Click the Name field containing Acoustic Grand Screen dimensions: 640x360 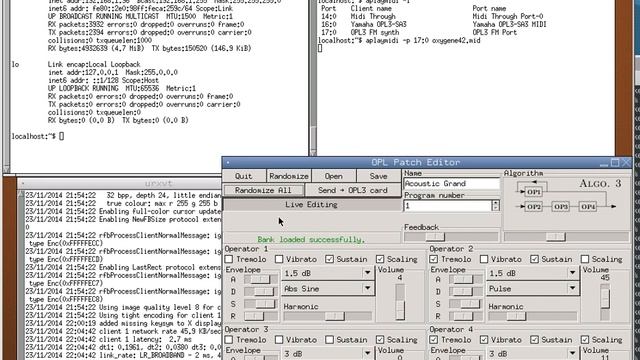pos(451,184)
